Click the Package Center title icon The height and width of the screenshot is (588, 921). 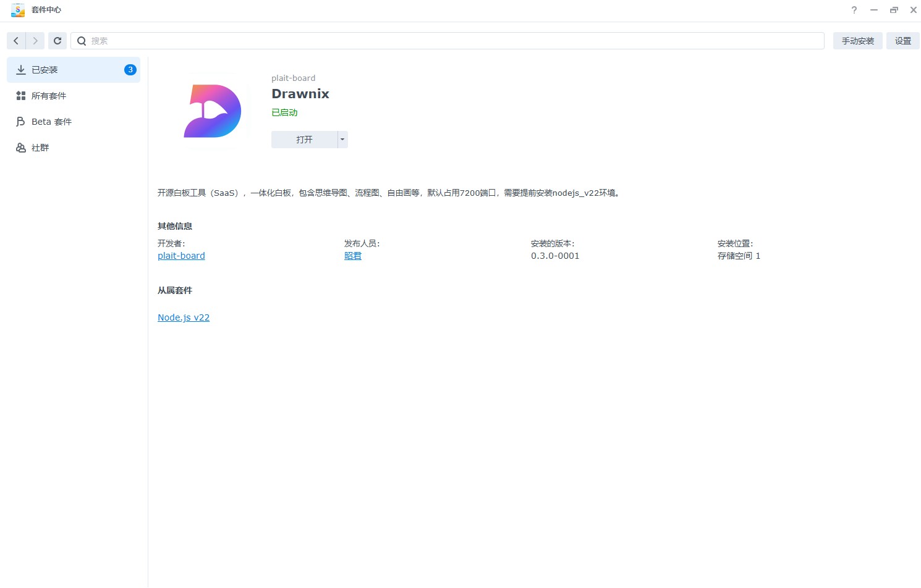click(x=18, y=10)
